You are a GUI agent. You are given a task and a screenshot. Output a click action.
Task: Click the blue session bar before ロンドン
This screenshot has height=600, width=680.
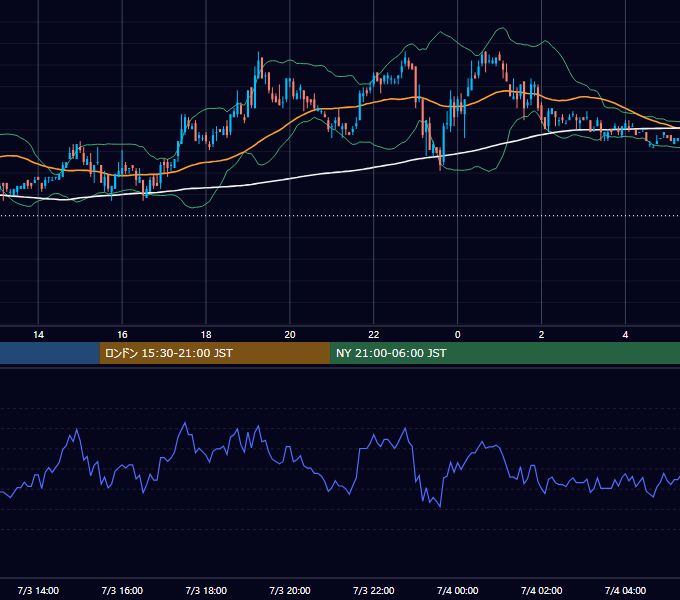pyautogui.click(x=50, y=353)
